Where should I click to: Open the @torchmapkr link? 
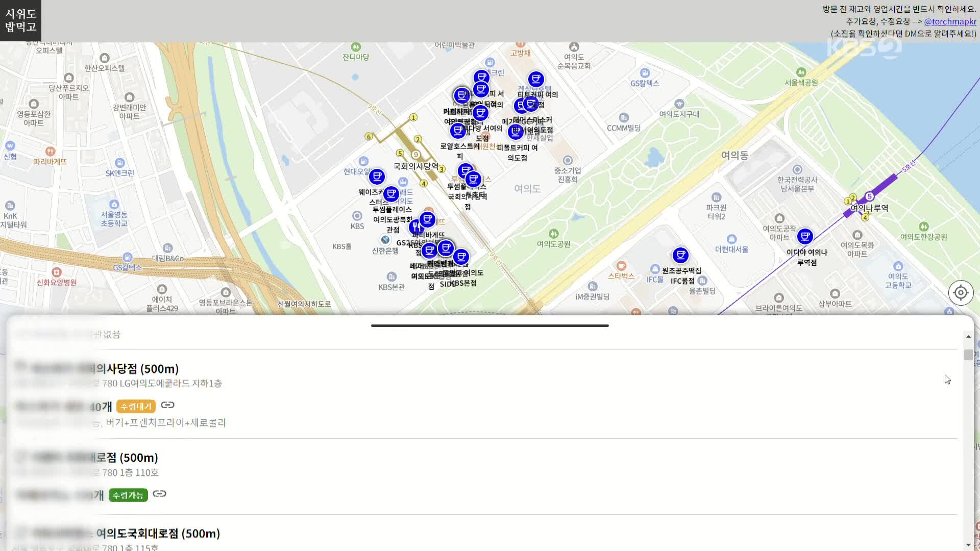pyautogui.click(x=950, y=21)
